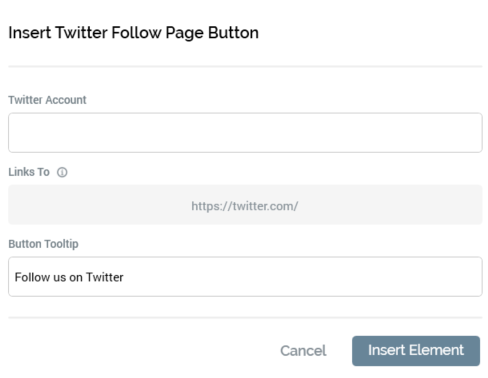This screenshot has height=378, width=488.
Task: Click the word 'Element' on the blue button
Action: click(x=436, y=350)
